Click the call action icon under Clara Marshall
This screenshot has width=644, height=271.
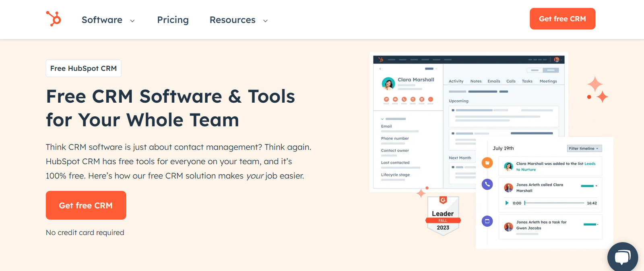point(404,99)
